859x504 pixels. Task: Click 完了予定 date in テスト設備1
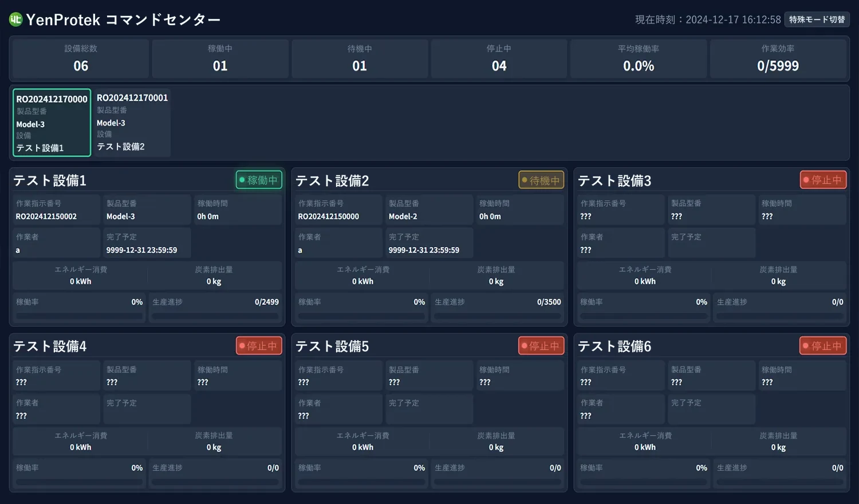141,250
